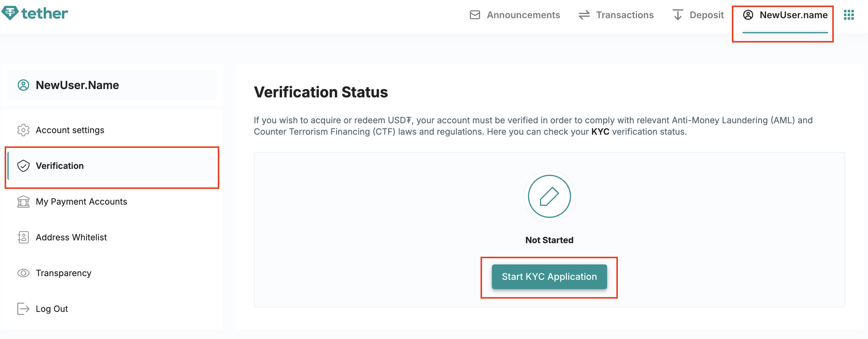Screen dimensions: 868x339
Task: Click the NewUser.Name sidebar header
Action: coord(77,85)
